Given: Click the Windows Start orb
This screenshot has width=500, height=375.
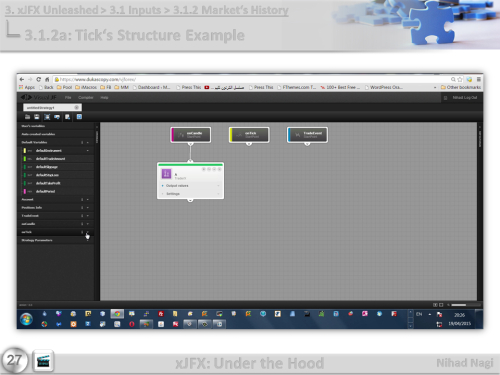Looking at the screenshot, I should pyautogui.click(x=26, y=319).
